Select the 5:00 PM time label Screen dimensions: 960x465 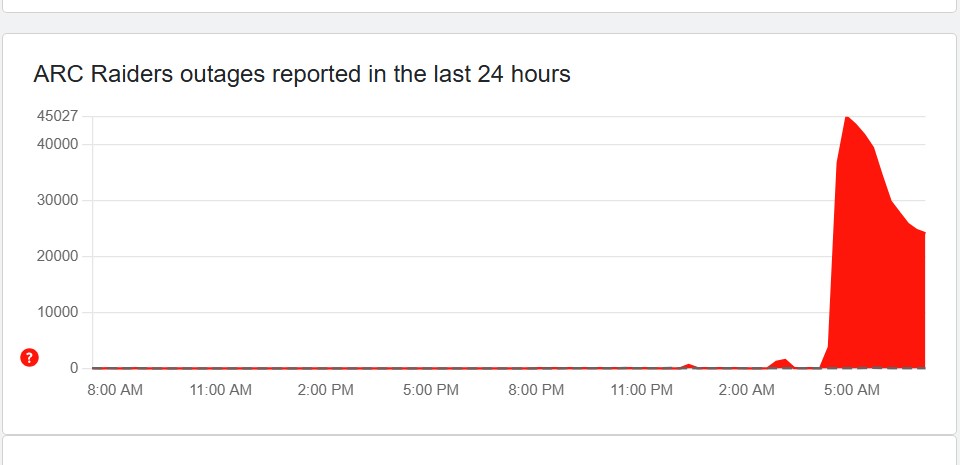pyautogui.click(x=430, y=390)
